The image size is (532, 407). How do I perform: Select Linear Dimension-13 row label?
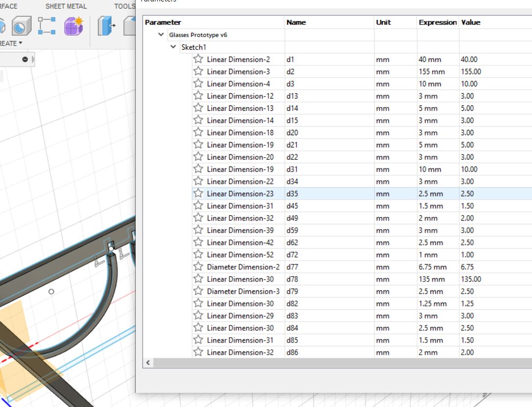point(240,108)
